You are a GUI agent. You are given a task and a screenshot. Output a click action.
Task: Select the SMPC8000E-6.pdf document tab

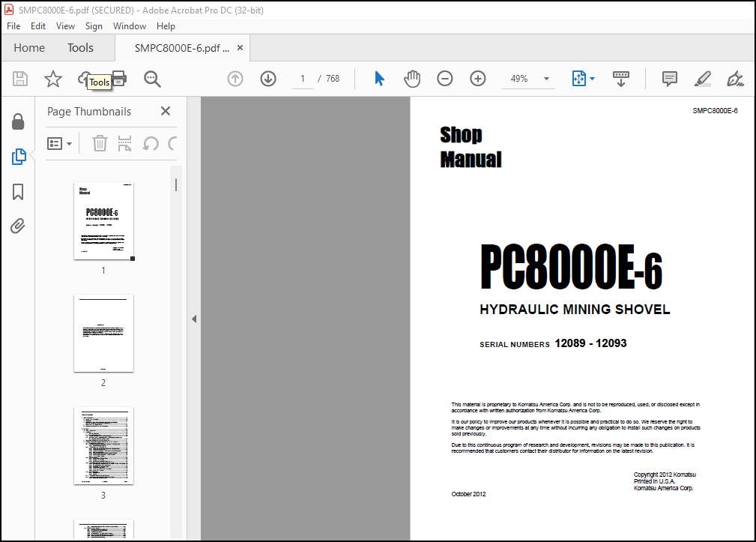pyautogui.click(x=182, y=48)
